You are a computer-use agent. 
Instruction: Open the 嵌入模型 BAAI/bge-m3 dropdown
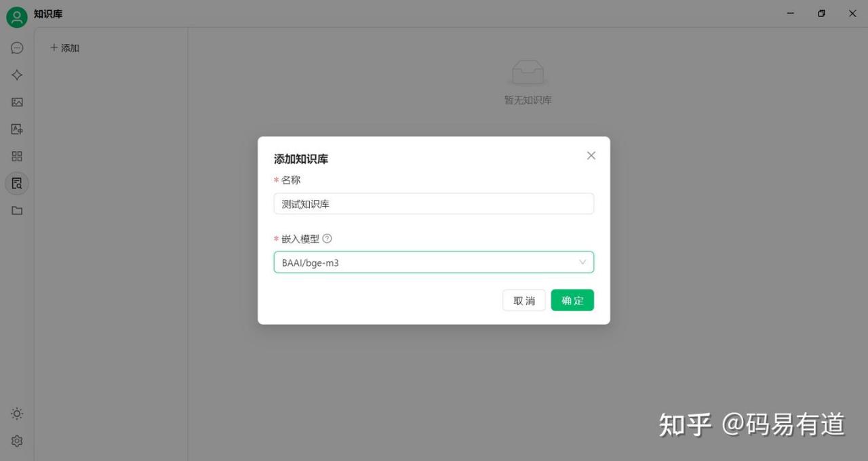(434, 262)
